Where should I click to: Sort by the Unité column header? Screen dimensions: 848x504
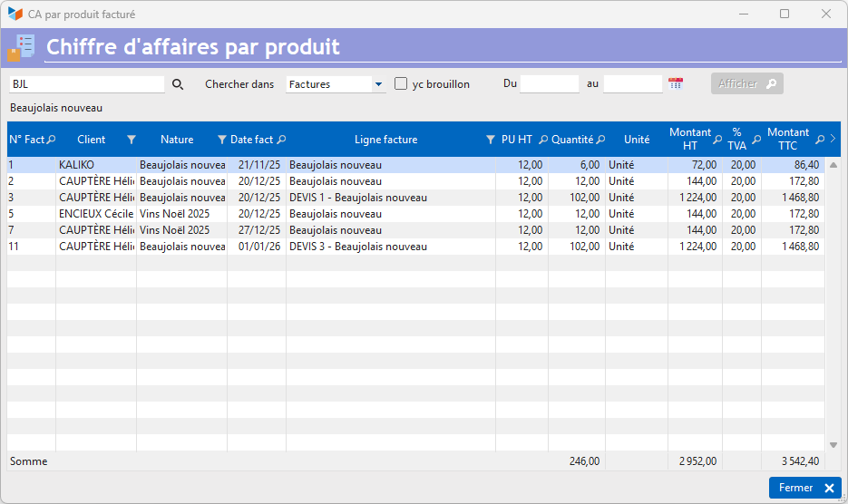pos(637,140)
